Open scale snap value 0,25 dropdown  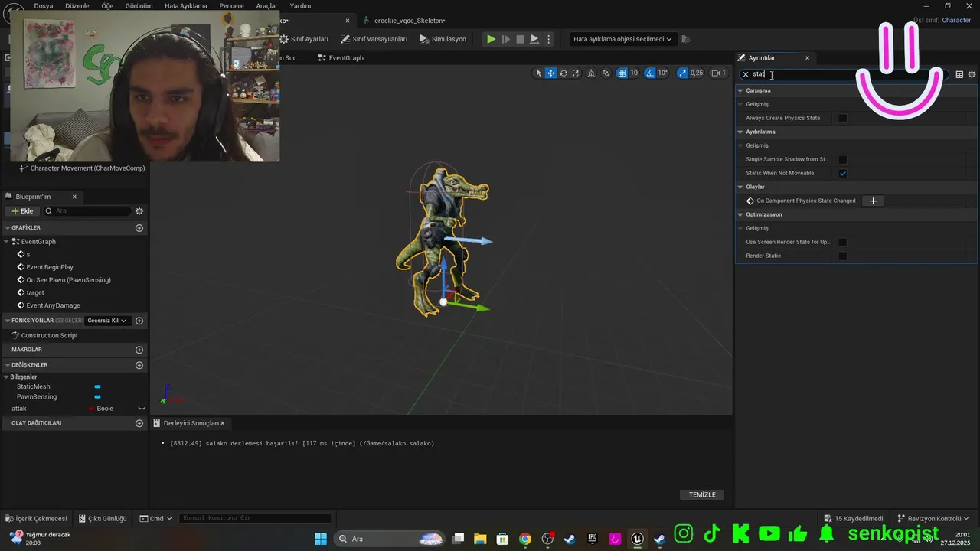coord(697,73)
